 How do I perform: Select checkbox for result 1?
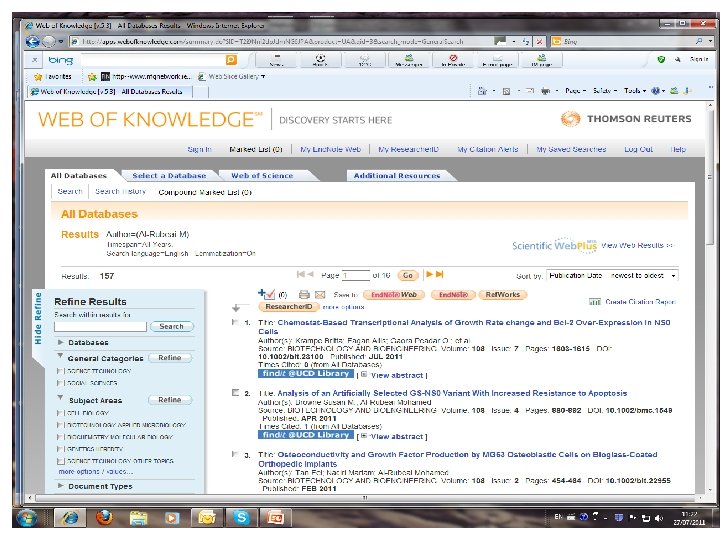click(x=235, y=322)
